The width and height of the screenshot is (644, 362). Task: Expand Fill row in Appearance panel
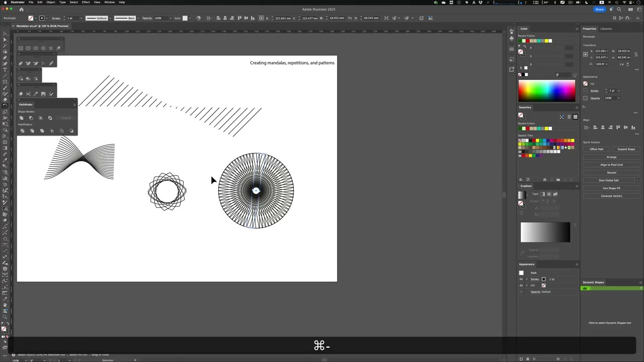pos(527,286)
